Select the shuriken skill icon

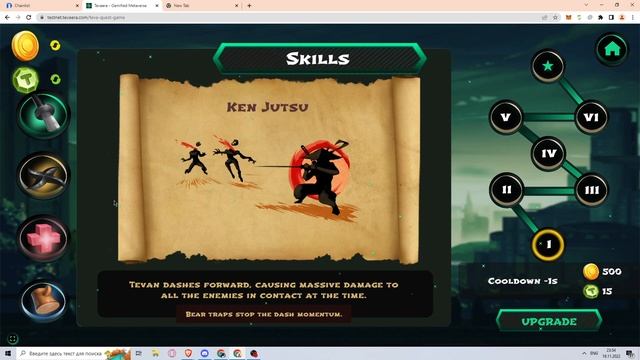pyautogui.click(x=43, y=176)
